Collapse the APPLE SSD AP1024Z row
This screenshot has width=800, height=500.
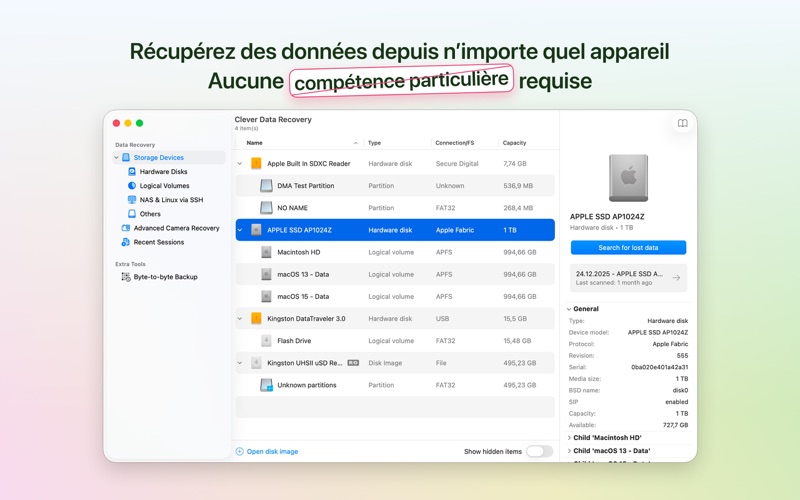(239, 230)
